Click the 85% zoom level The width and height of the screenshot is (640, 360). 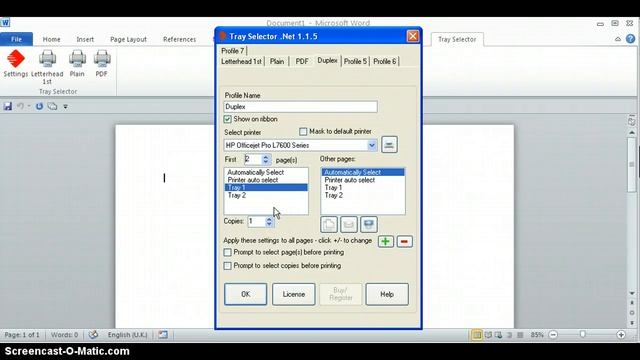click(537, 335)
